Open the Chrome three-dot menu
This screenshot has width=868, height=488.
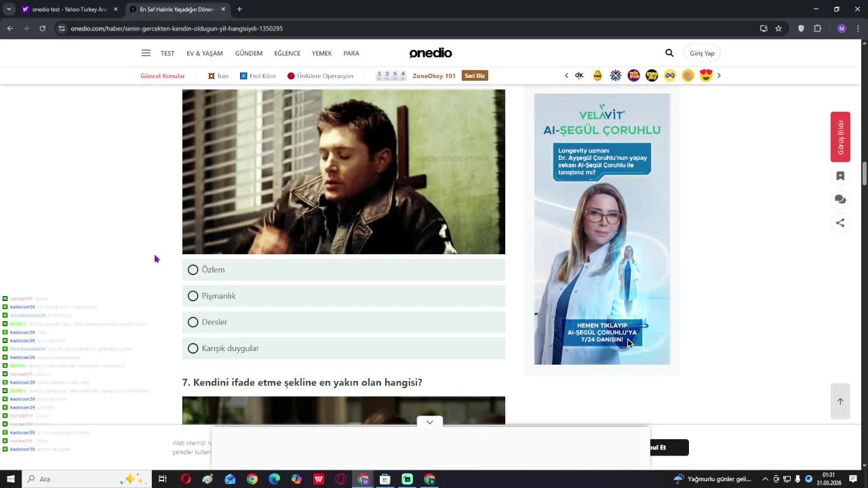point(859,28)
